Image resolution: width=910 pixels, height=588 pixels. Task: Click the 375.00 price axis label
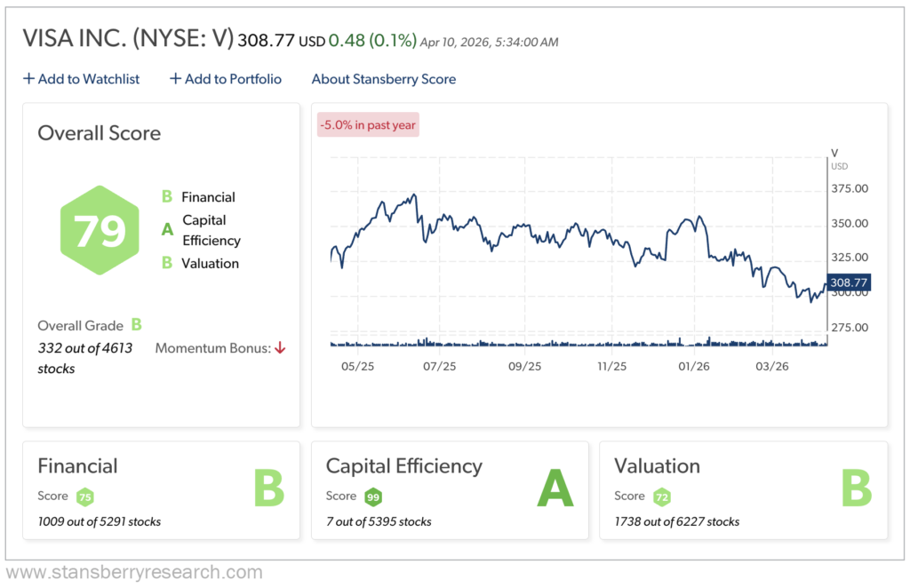click(850, 189)
